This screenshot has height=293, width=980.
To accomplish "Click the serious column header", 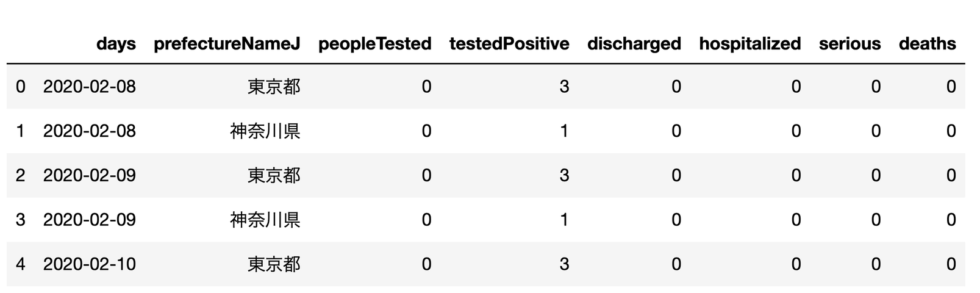I will point(849,44).
